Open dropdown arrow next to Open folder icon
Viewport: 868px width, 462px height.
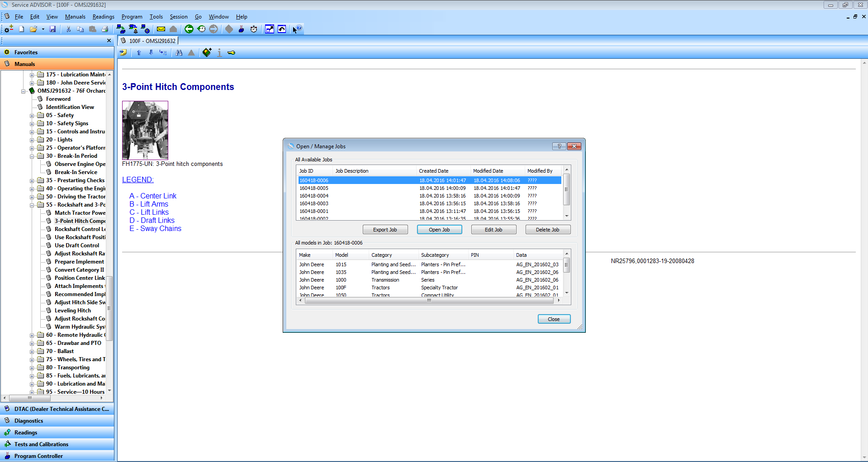(x=43, y=29)
